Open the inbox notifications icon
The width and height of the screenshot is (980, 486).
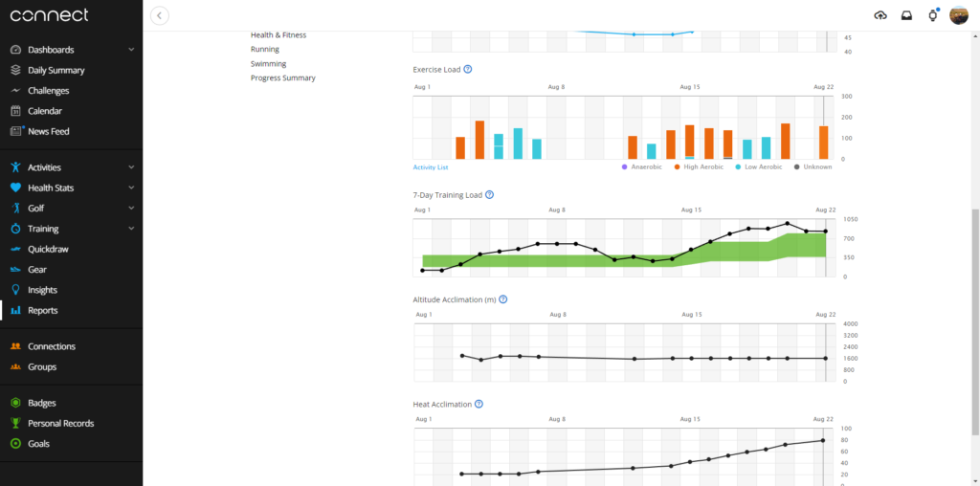(x=906, y=15)
